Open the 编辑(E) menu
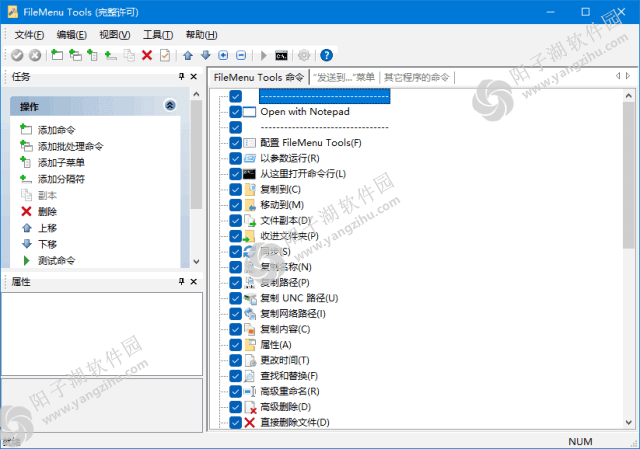The width and height of the screenshot is (640, 449). coord(72,35)
